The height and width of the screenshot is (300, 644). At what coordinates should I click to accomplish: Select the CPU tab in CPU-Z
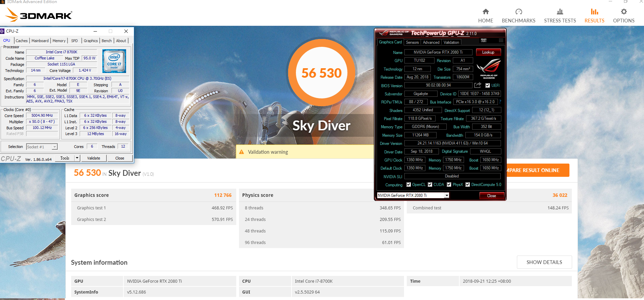7,40
